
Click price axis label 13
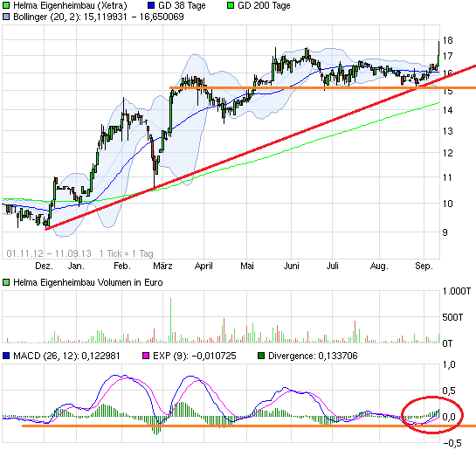click(x=447, y=131)
